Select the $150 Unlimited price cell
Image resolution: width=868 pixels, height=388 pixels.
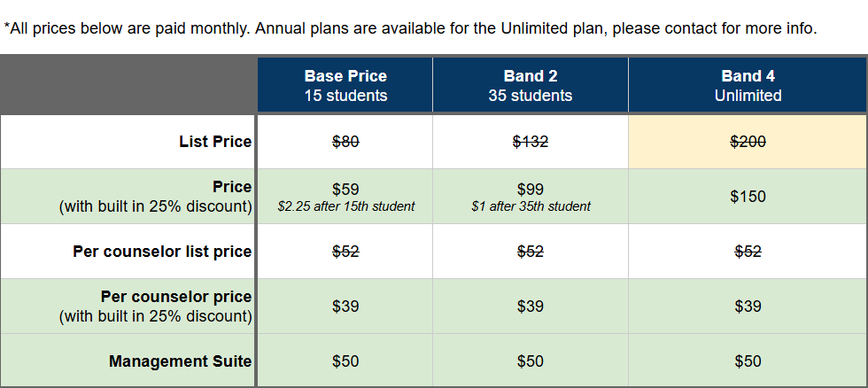(x=748, y=197)
